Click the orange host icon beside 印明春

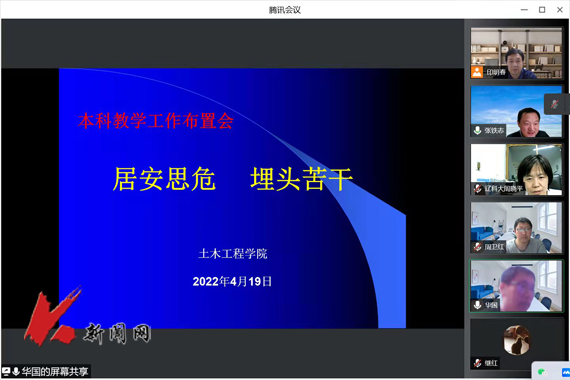pyautogui.click(x=477, y=72)
